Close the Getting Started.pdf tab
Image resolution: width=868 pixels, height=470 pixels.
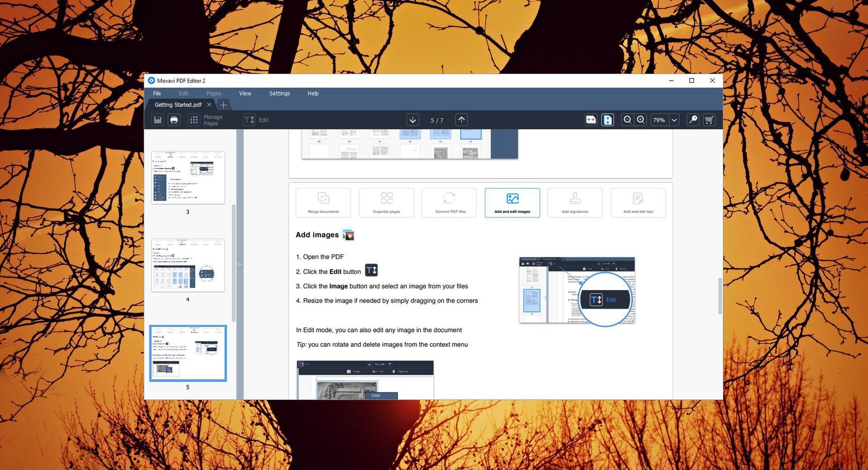tap(209, 105)
